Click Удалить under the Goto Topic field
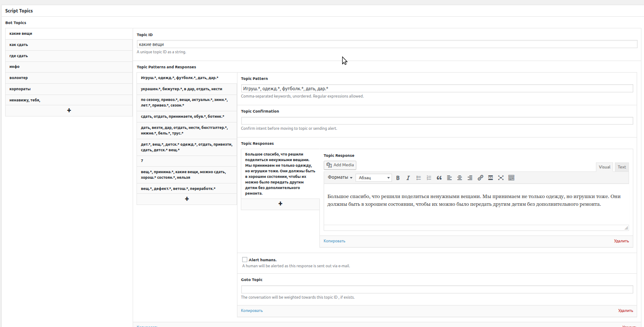The height and width of the screenshot is (327, 644). coord(626,311)
